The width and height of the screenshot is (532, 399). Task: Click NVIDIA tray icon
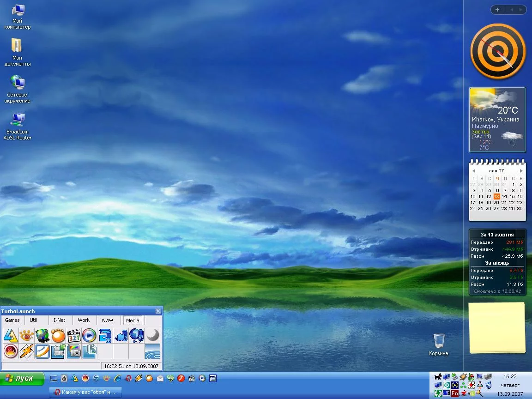471,393
